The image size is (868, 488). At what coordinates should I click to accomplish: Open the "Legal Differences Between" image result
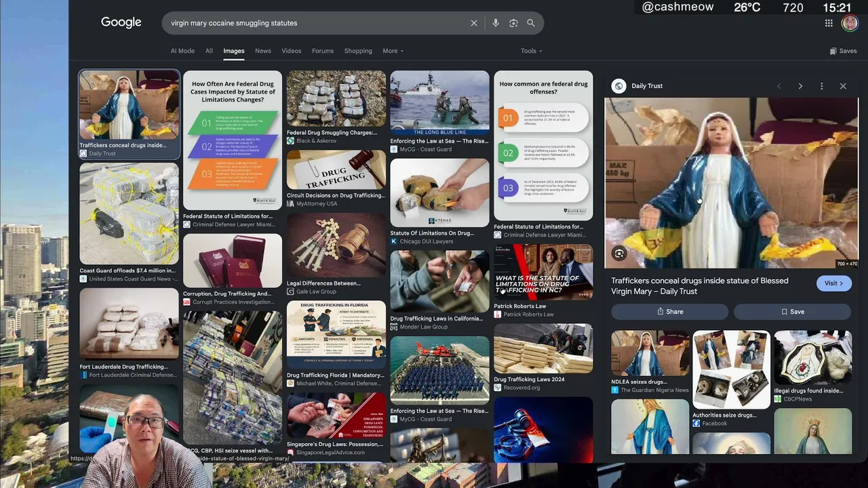click(x=336, y=245)
